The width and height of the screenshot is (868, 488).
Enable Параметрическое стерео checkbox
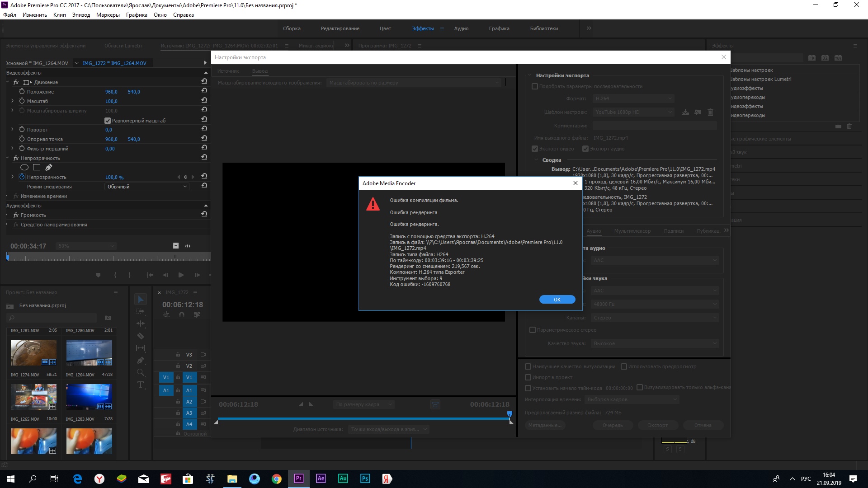pos(533,330)
